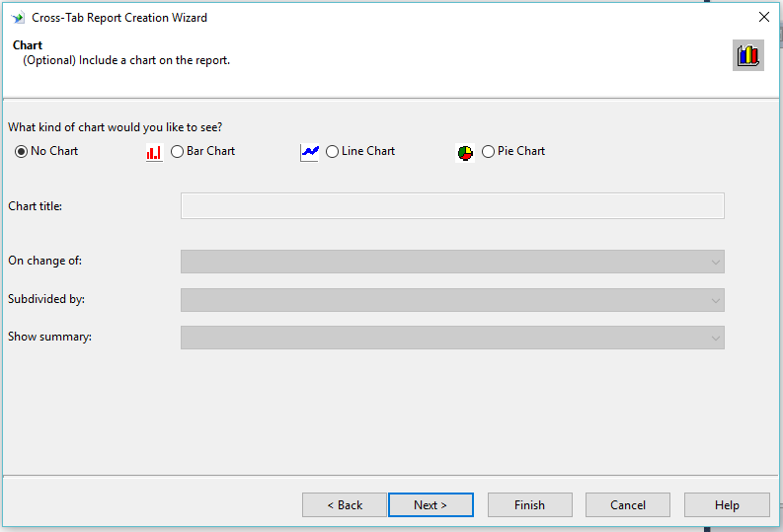Click the red bar chart icon
The height and width of the screenshot is (532, 783).
click(154, 152)
